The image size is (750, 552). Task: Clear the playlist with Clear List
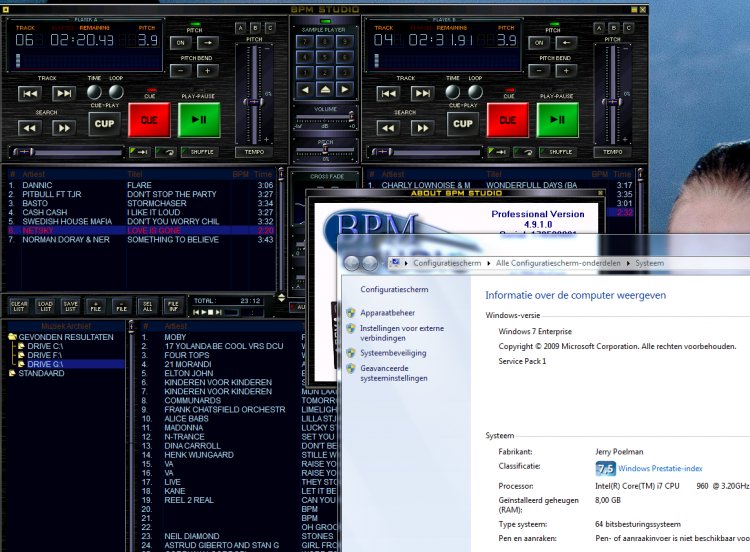pyautogui.click(x=19, y=306)
